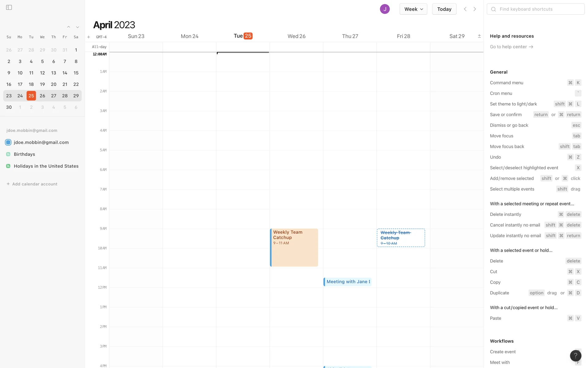Viewport: 588px width, 368px height.
Task: Click the Today button
Action: tap(444, 9)
